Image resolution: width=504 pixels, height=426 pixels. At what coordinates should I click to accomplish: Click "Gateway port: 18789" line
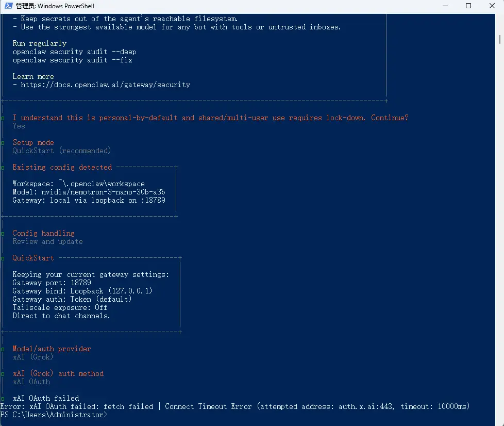pos(52,283)
